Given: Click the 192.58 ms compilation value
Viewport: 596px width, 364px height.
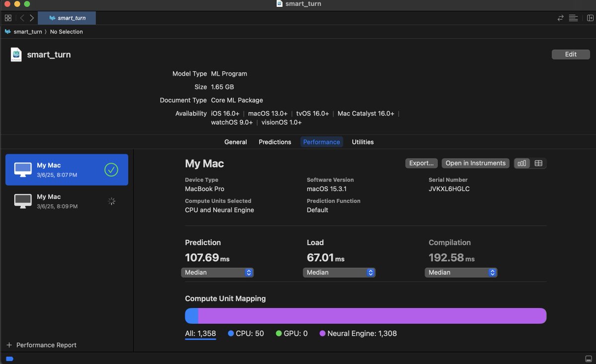Looking at the screenshot, I should tap(451, 258).
